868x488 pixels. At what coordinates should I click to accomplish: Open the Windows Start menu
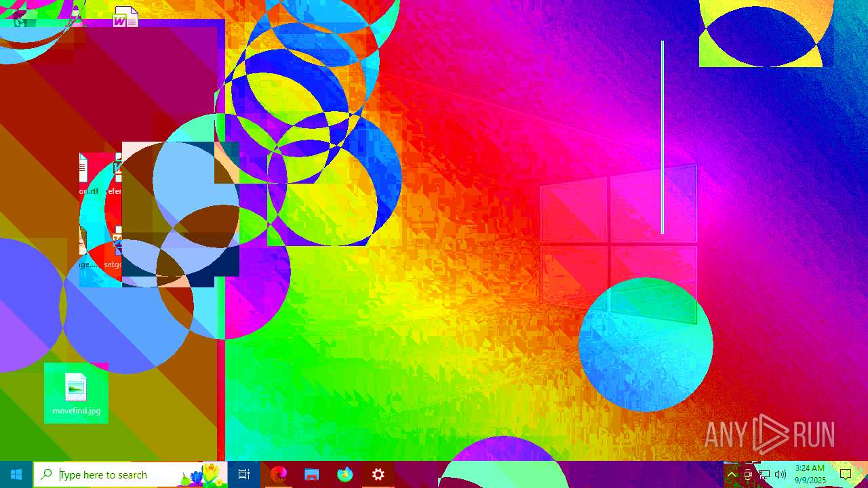click(x=16, y=474)
